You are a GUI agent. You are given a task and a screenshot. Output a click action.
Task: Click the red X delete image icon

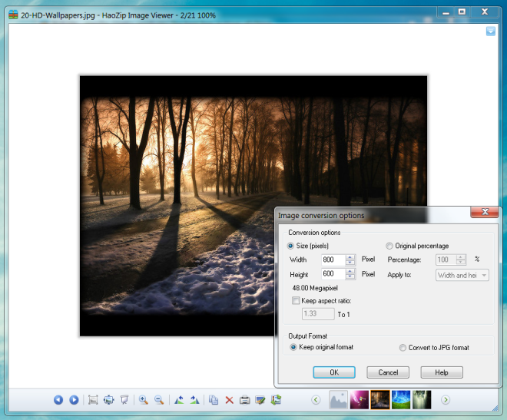click(x=229, y=400)
